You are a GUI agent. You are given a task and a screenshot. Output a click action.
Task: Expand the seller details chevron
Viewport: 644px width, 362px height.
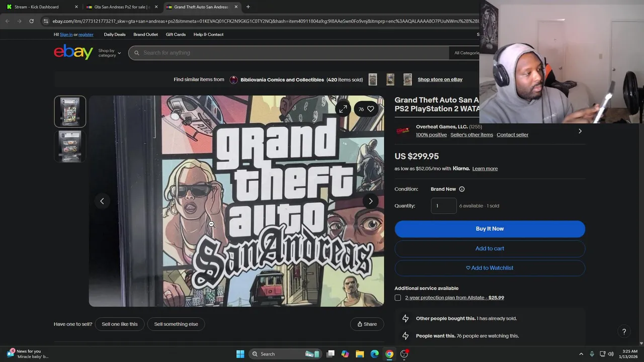tap(580, 131)
